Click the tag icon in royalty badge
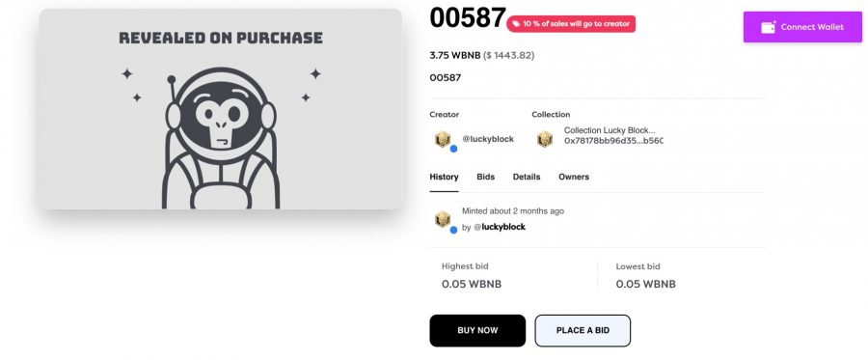 515,24
